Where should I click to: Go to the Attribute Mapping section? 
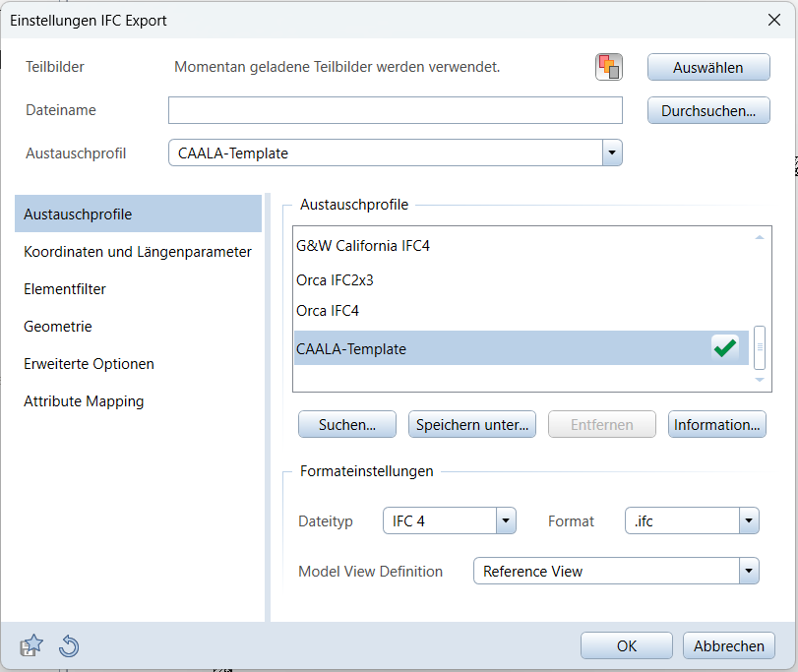coord(84,401)
